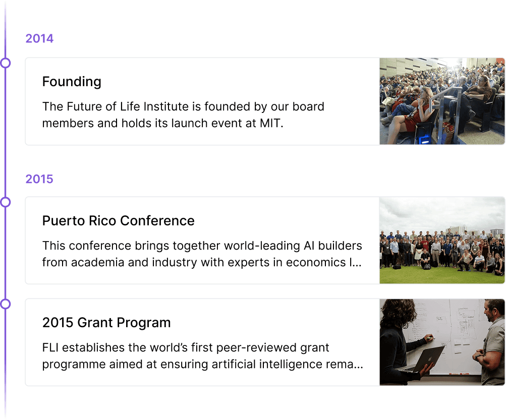506x420 pixels.
Task: Open the Founding card title
Action: pyautogui.click(x=72, y=82)
